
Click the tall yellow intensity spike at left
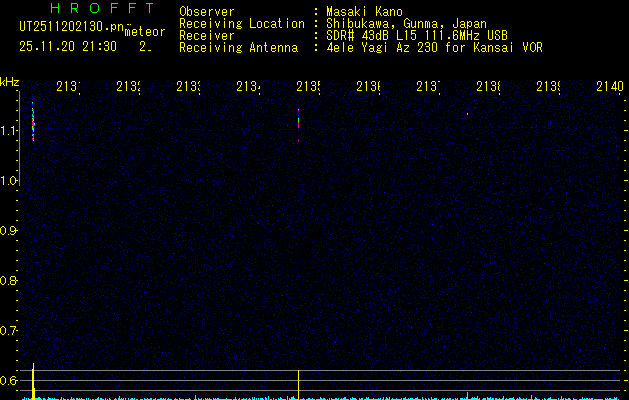(34, 380)
